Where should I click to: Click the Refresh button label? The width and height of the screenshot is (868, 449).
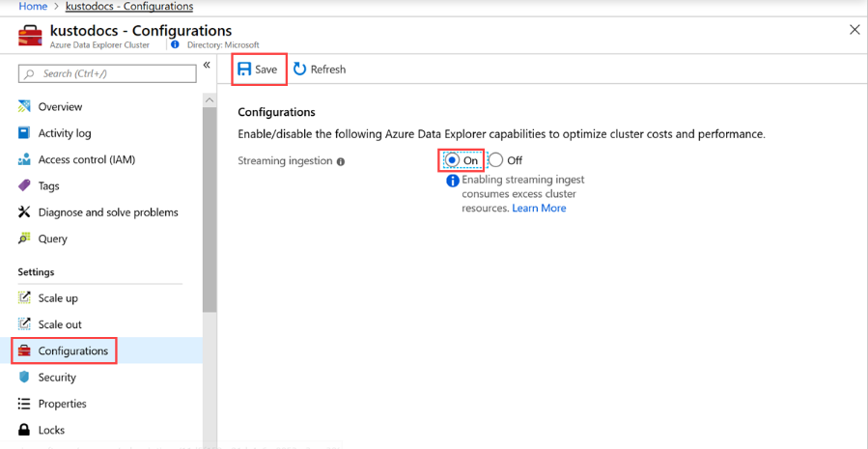pyautogui.click(x=328, y=70)
